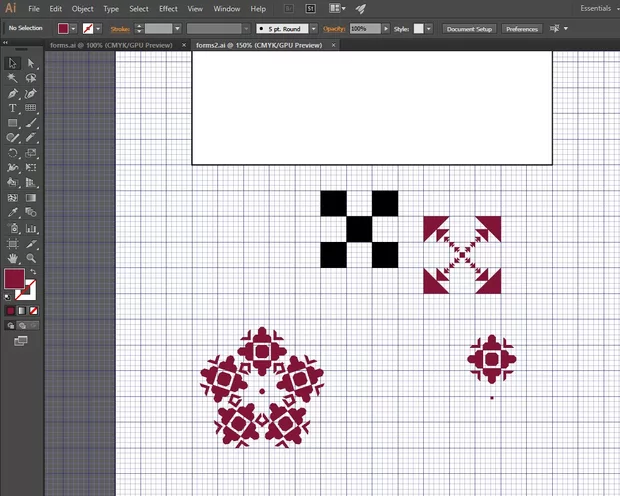Select the black arrow Selection tool
The height and width of the screenshot is (496, 620).
(x=13, y=63)
